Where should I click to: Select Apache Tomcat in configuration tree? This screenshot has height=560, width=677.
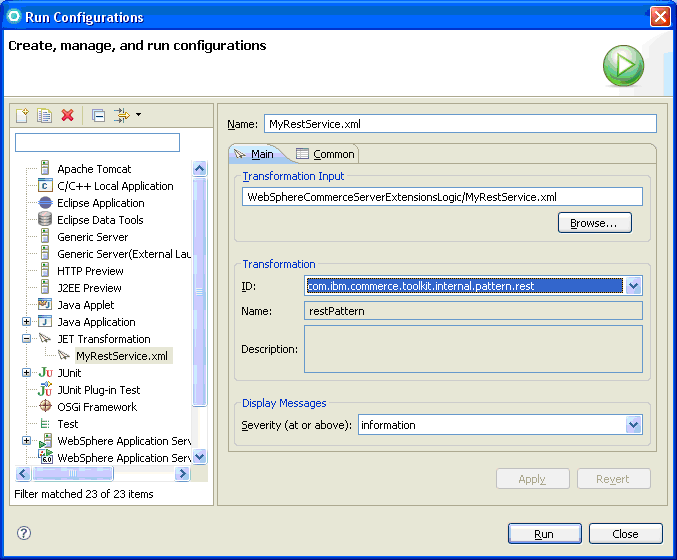[x=93, y=169]
